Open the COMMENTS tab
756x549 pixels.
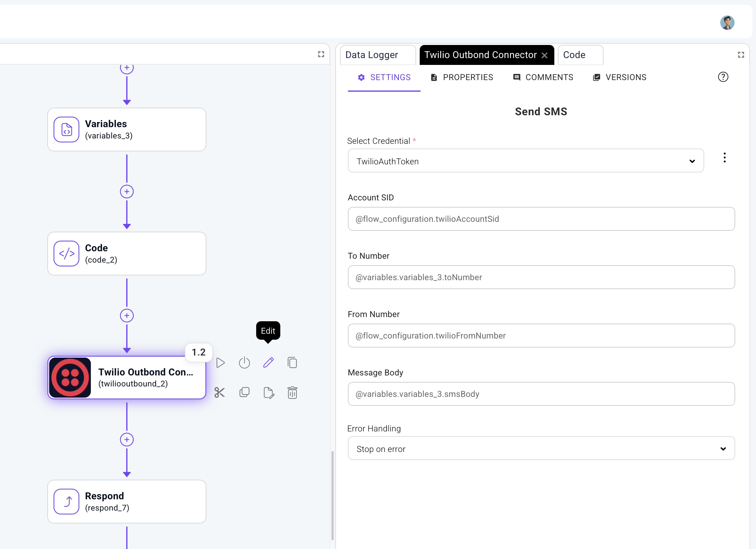click(543, 77)
